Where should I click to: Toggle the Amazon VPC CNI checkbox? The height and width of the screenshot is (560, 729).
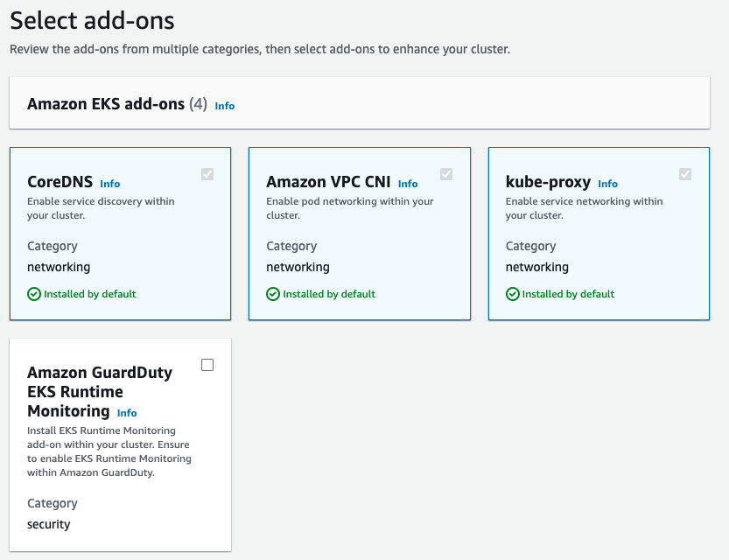click(446, 174)
